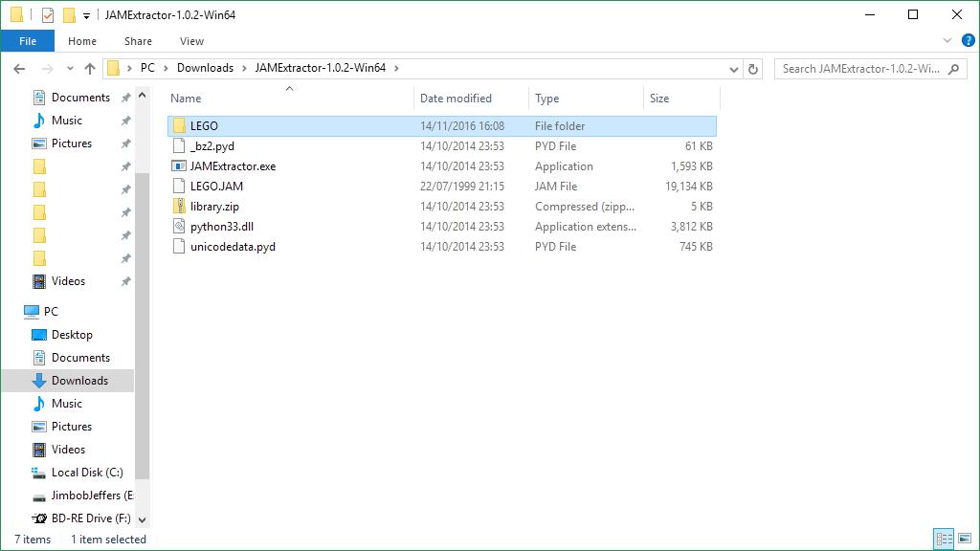Select the library.zip archive icon
Viewport: 980px width, 551px height.
point(179,206)
